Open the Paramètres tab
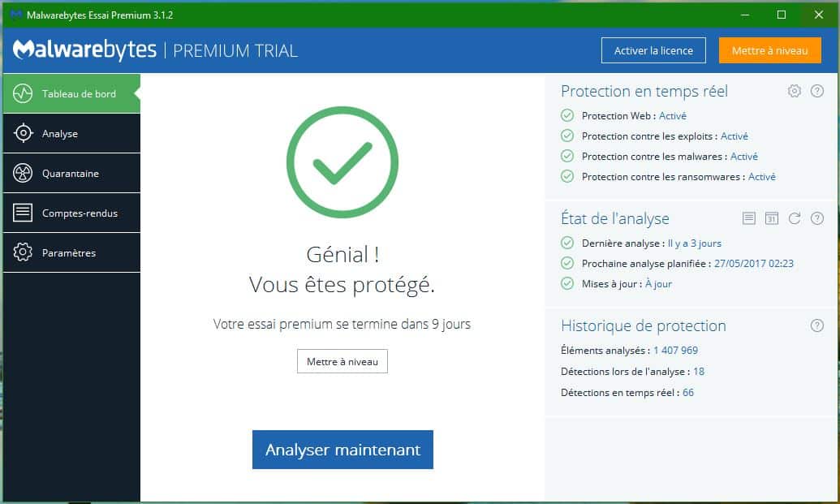 [71, 252]
